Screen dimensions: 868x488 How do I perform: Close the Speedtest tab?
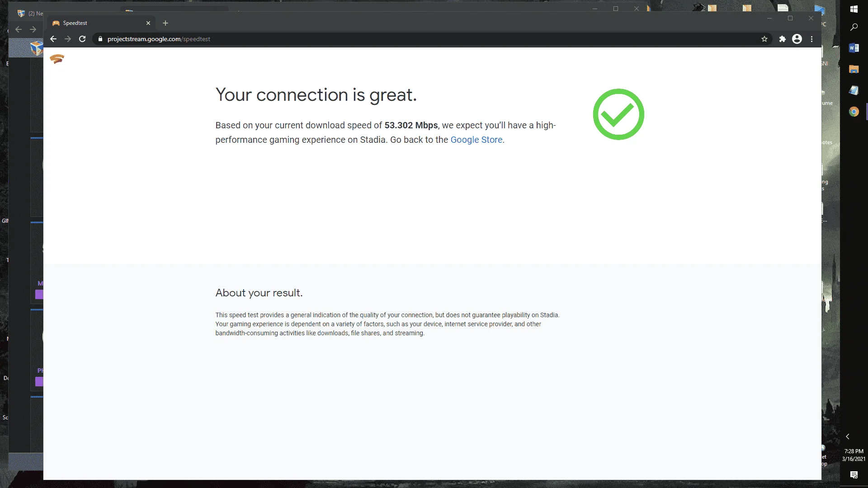(148, 23)
